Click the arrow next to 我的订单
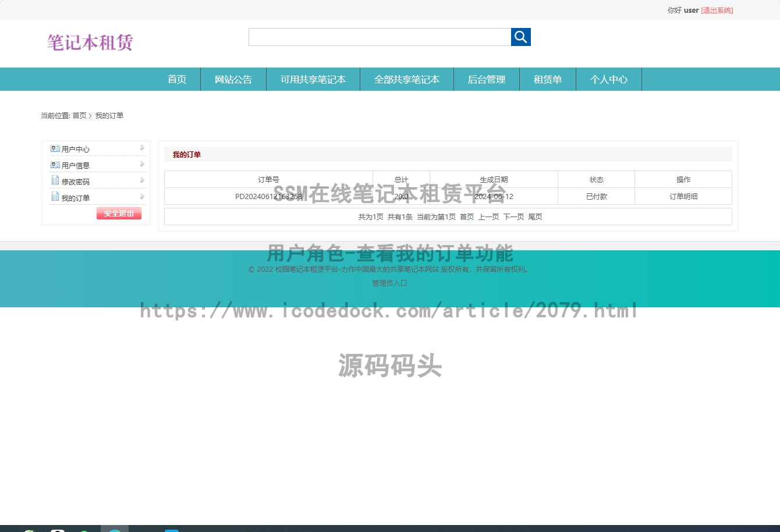780x532 pixels. pos(142,197)
